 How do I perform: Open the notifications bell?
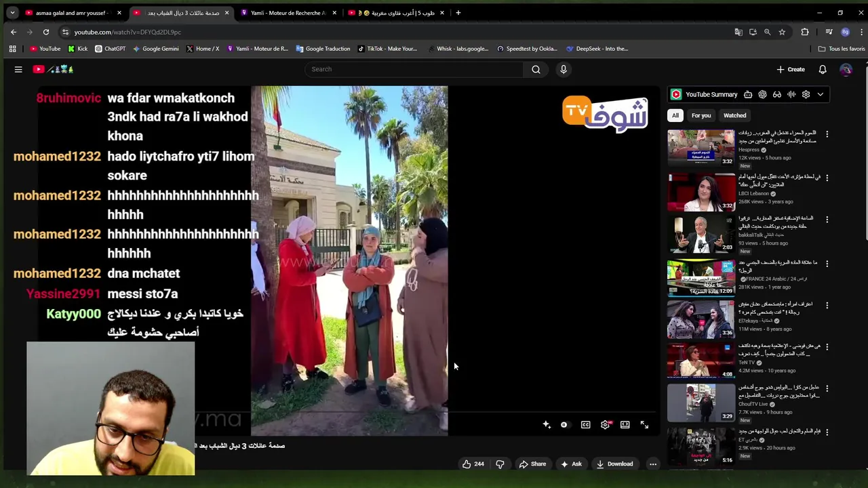click(x=822, y=69)
